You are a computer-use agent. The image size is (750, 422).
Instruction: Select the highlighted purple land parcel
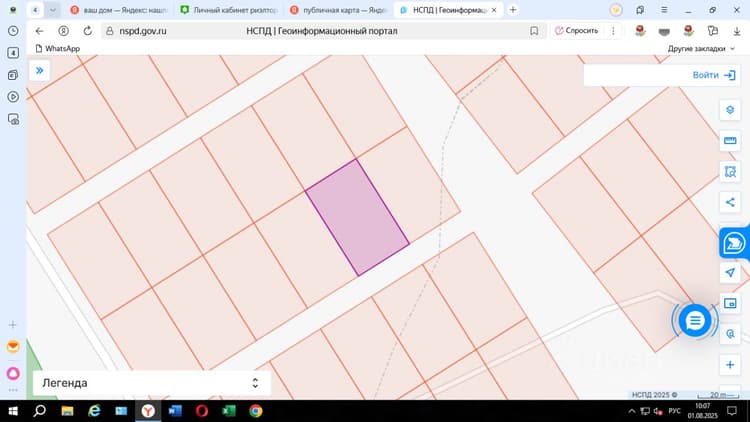357,218
